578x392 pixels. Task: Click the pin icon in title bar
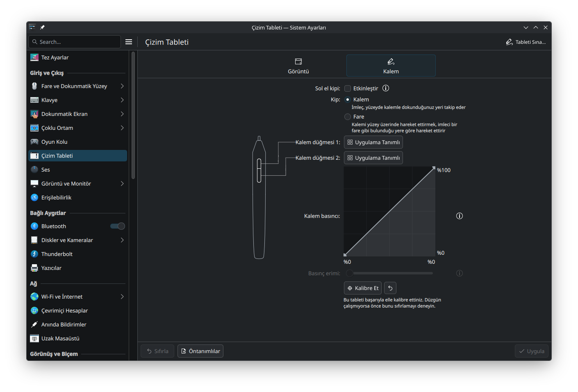42,27
